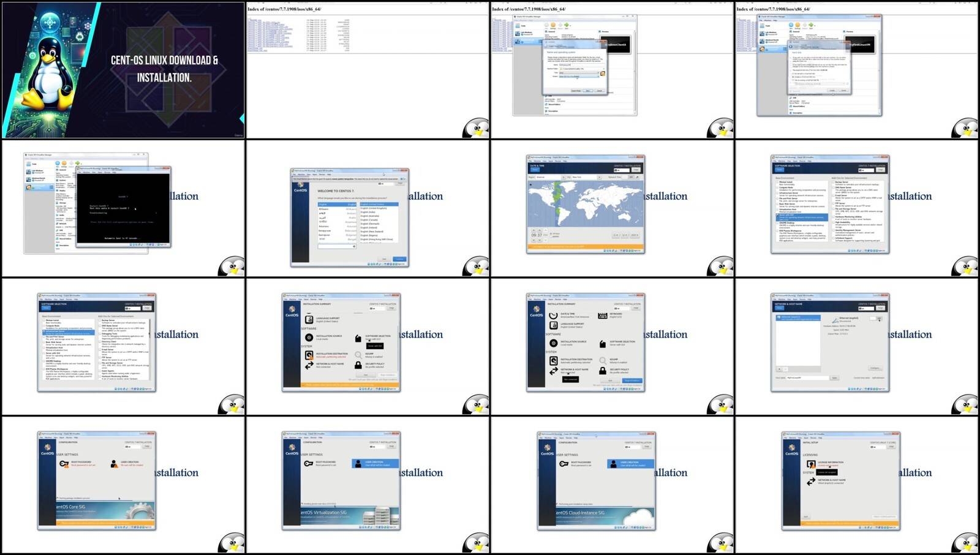Select Configuration frame with CentOS Cloud-Instance SIG banner
This screenshot has width=980, height=555.
pos(612,485)
